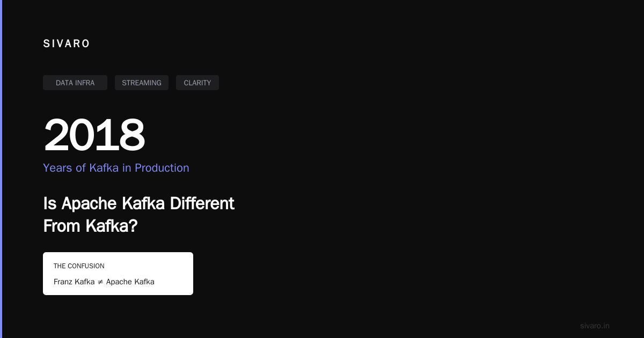Click the not-equal symbol in the card

click(100, 282)
